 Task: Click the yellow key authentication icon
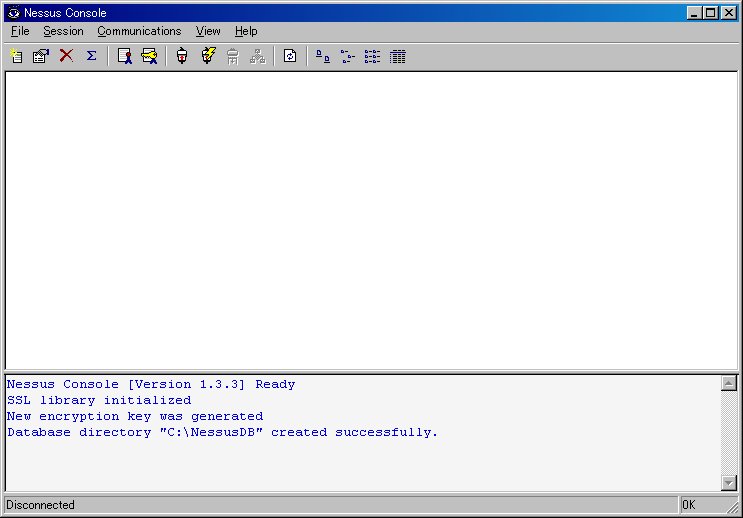coord(149,56)
